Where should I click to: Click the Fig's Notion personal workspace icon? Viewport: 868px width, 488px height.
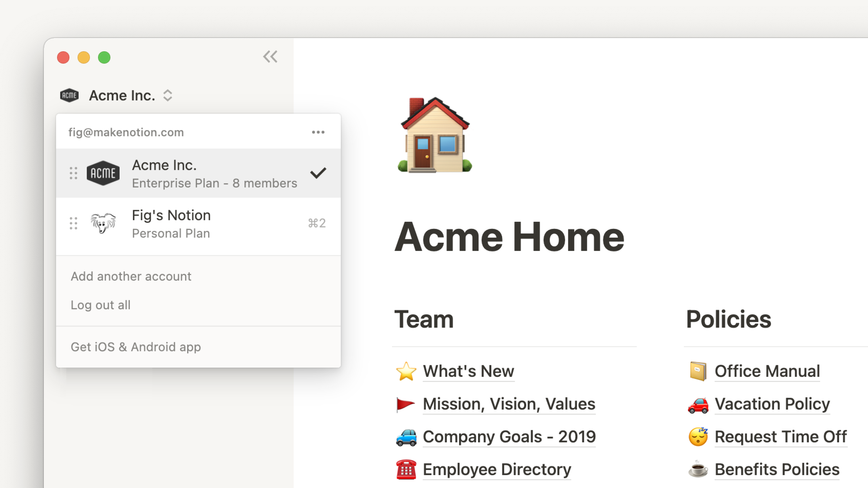(103, 223)
